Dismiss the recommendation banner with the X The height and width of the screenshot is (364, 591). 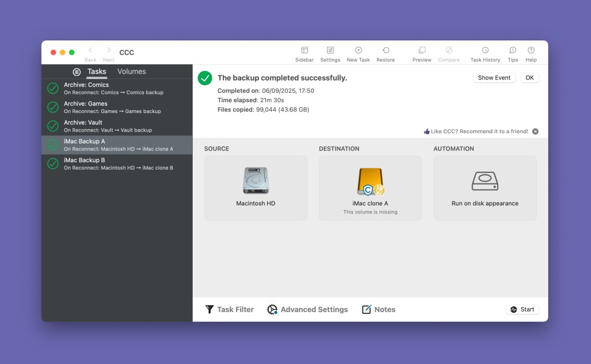coord(535,131)
